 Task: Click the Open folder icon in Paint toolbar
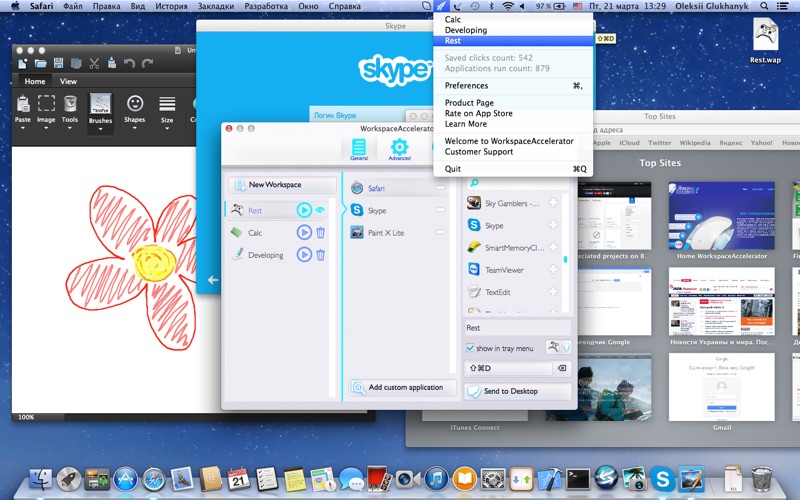point(40,64)
